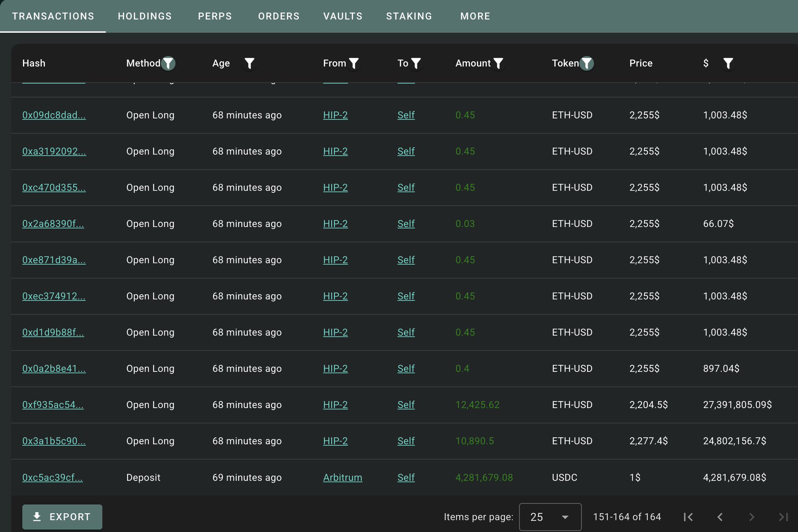This screenshot has width=798, height=532.
Task: Open the Token column filter
Action: pyautogui.click(x=586, y=63)
